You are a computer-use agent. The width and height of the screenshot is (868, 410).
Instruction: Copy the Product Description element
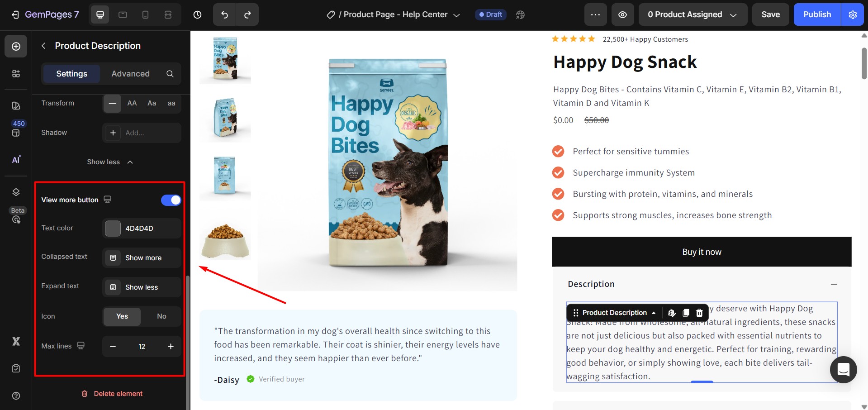[686, 313]
